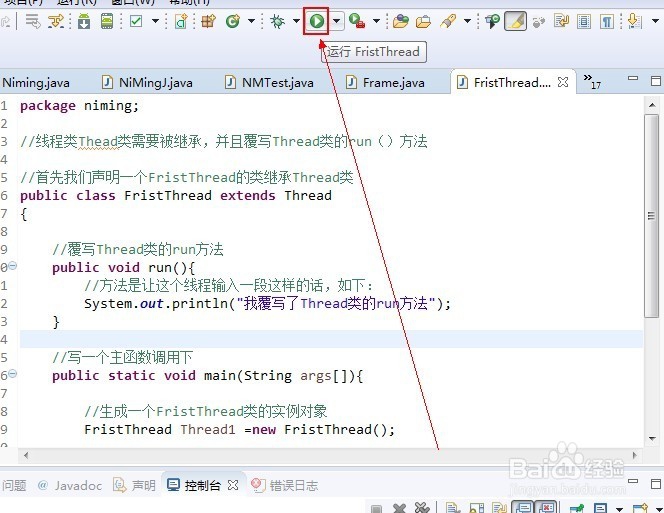Collapse the run() method fold marker

pos(13,266)
